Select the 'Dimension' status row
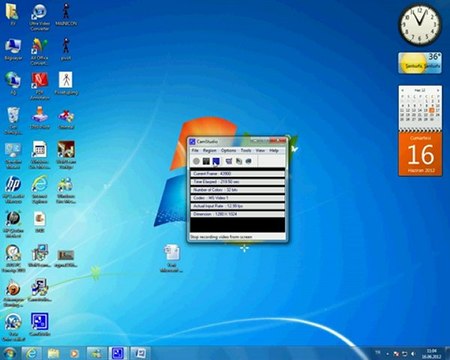The width and height of the screenshot is (450, 360). [x=238, y=214]
